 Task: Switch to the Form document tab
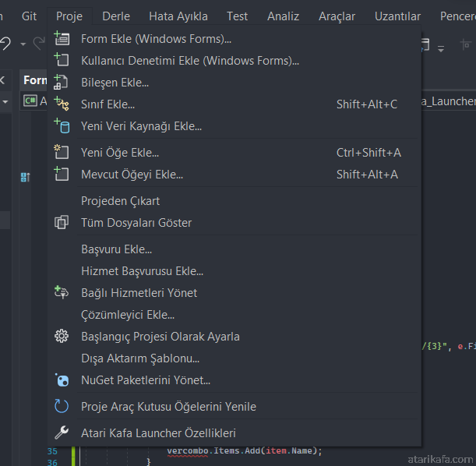point(34,80)
